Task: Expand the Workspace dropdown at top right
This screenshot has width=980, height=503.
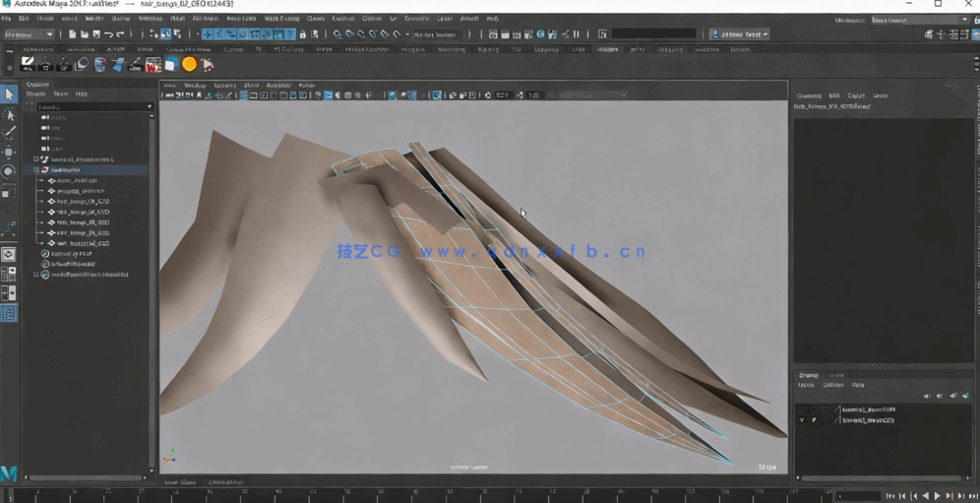Action: coord(919,20)
